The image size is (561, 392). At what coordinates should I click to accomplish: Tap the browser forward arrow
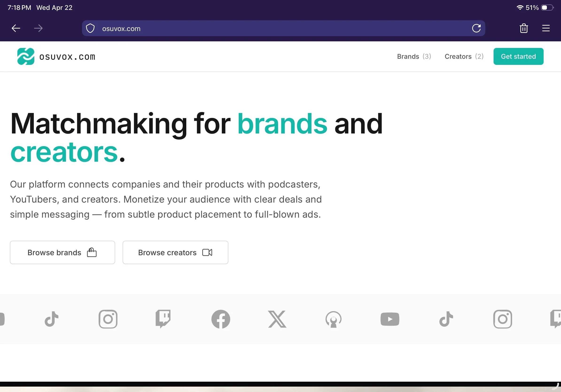click(x=38, y=28)
